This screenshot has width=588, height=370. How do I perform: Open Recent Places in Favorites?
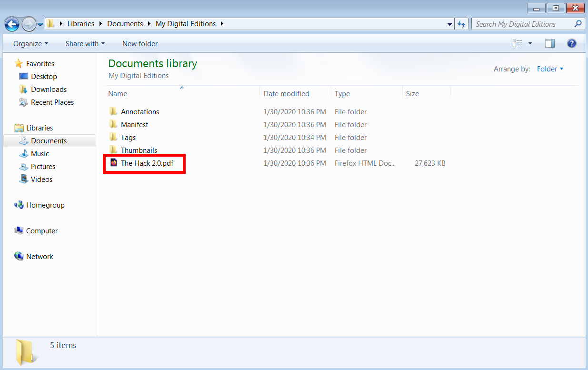[x=52, y=102]
